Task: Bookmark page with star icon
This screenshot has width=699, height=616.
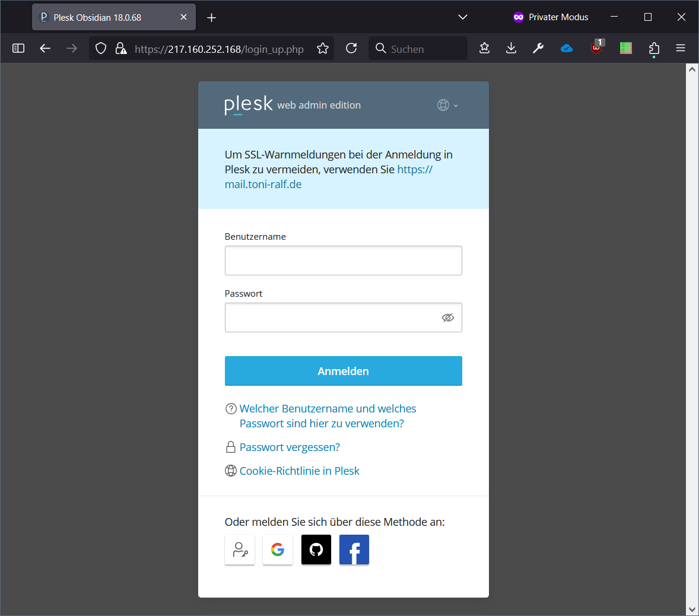Action: tap(323, 48)
